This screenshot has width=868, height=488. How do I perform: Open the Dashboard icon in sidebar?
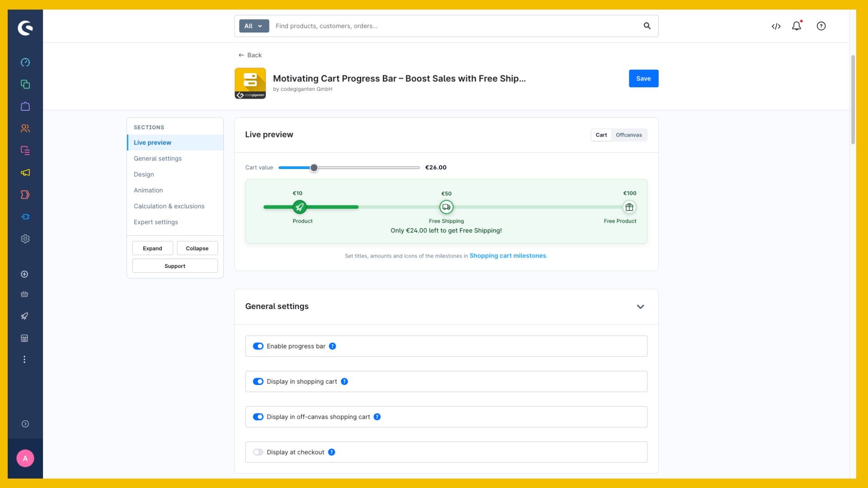pos(25,62)
